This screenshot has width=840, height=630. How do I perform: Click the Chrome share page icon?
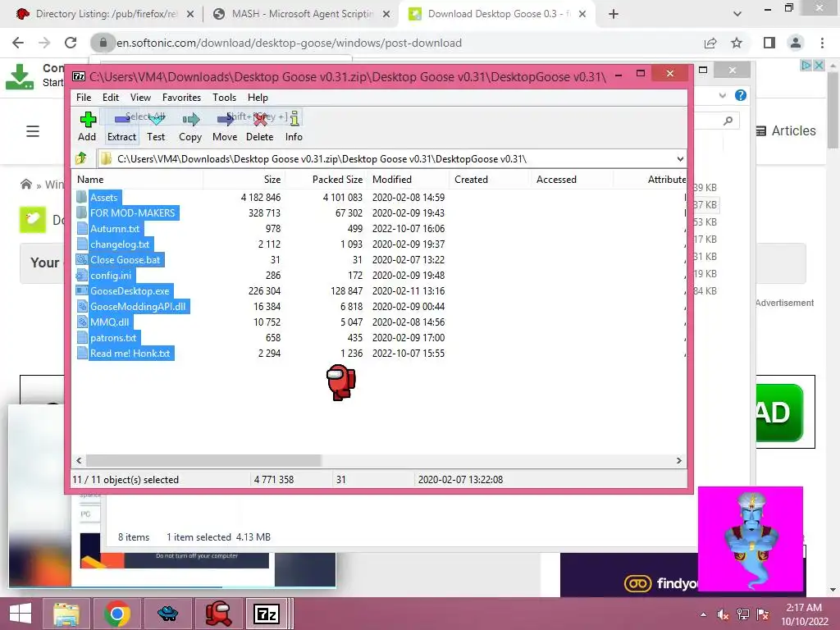coord(710,43)
